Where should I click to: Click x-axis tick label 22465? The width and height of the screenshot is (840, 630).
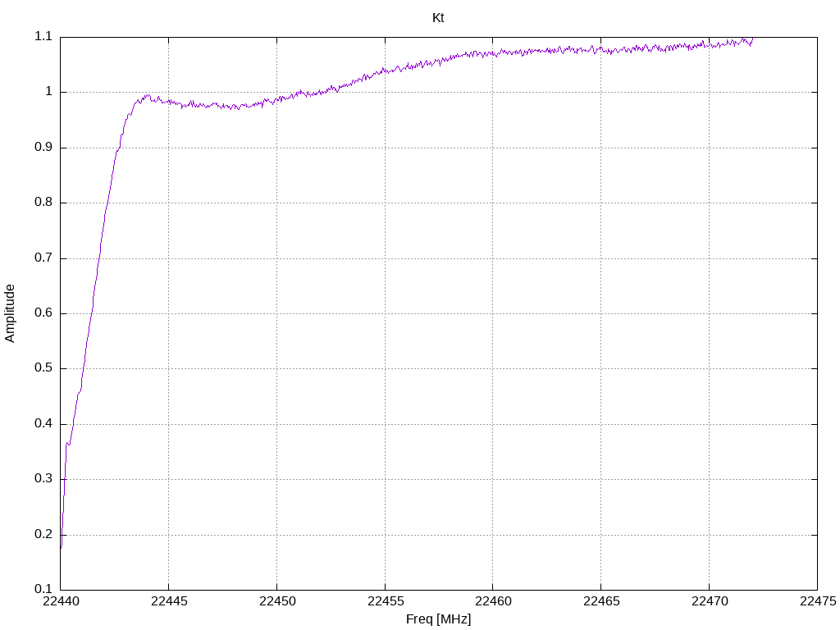click(601, 601)
